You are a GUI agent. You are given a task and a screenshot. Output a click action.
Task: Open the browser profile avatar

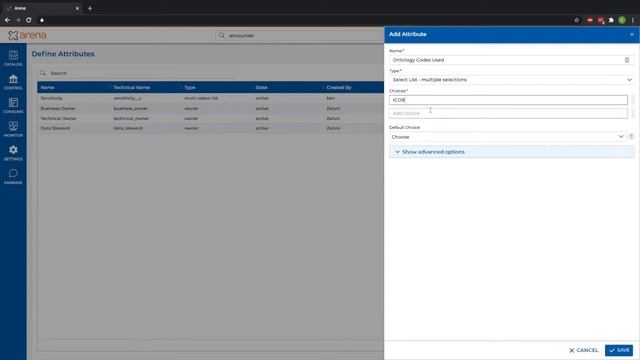(622, 20)
